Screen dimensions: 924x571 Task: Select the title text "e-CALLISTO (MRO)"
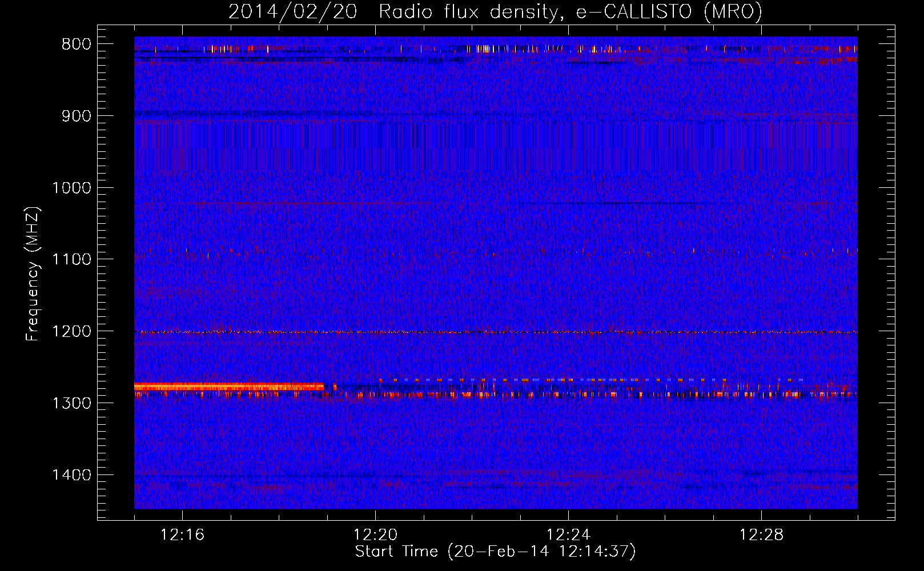pyautogui.click(x=669, y=12)
